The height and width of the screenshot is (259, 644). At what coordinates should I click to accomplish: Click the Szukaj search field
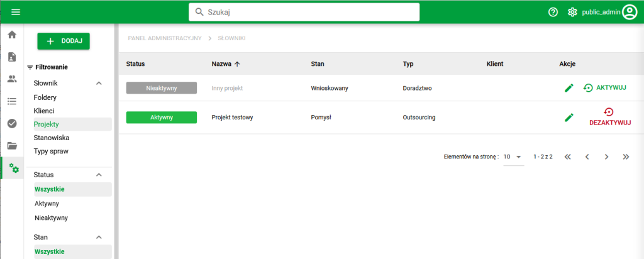[304, 12]
